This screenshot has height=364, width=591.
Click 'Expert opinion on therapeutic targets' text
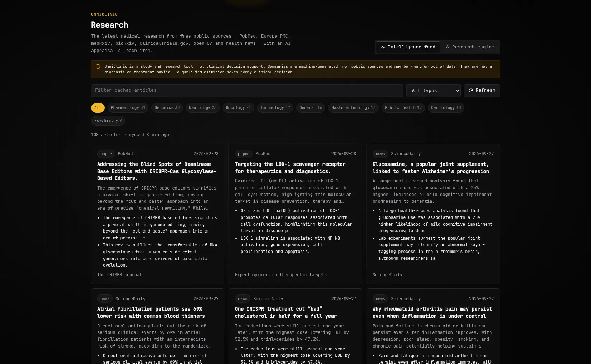pos(281,275)
